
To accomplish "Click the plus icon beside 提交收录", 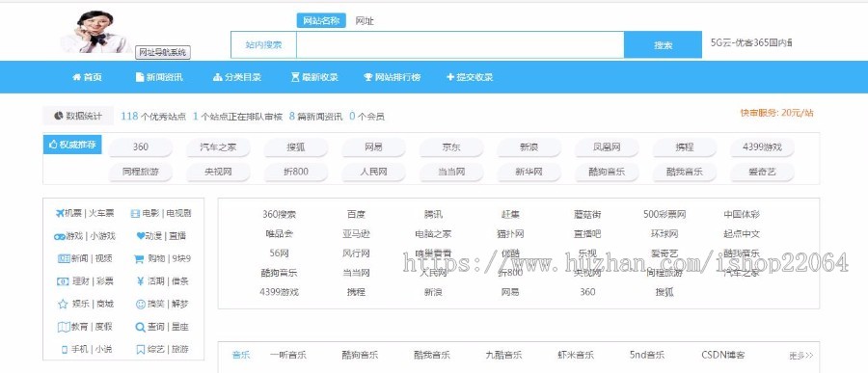I will point(450,77).
